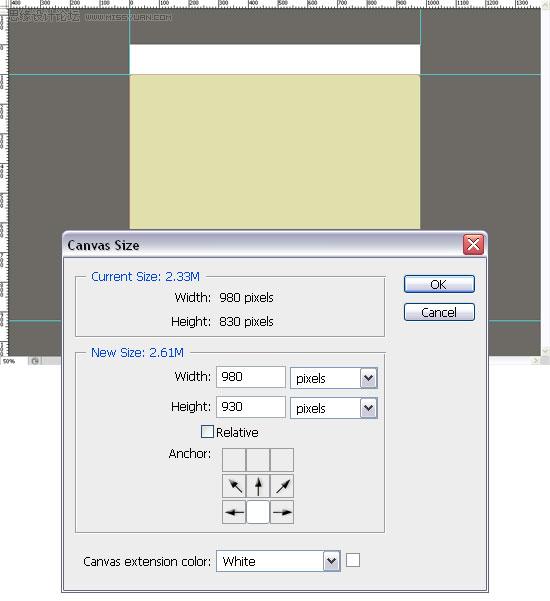550x601 pixels.
Task: Click the right-pointing anchor arrow
Action: coord(282,512)
